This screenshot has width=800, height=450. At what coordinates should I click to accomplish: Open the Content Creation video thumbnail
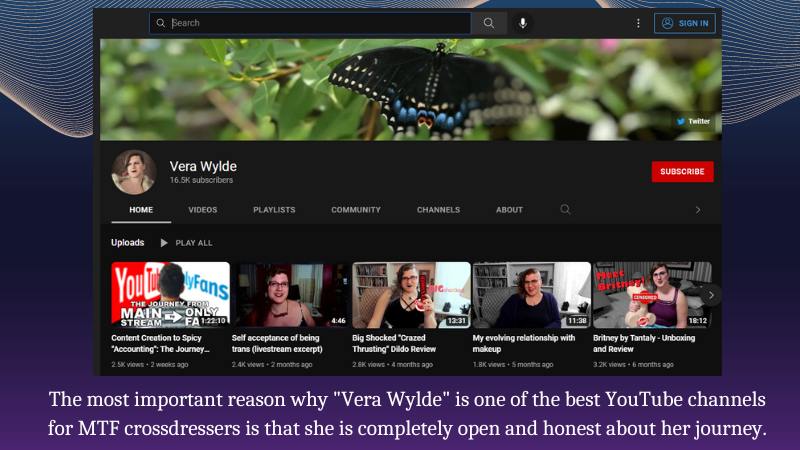click(170, 295)
